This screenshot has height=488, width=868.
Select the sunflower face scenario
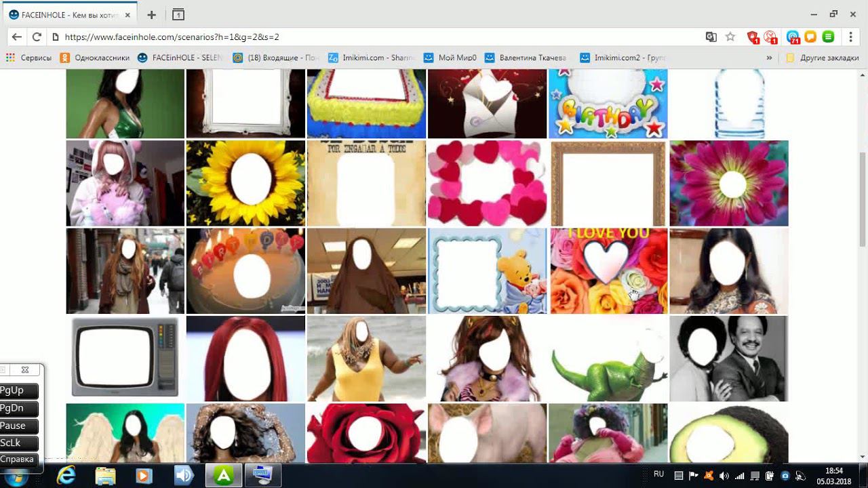pos(245,183)
